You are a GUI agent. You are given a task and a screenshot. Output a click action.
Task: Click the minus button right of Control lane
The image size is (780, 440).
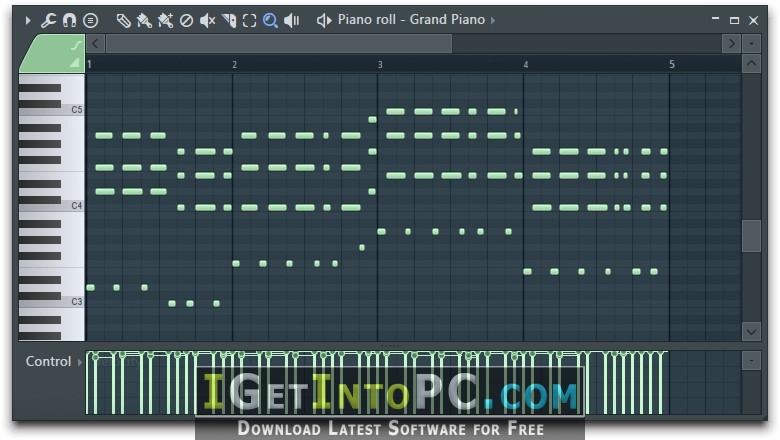click(752, 360)
